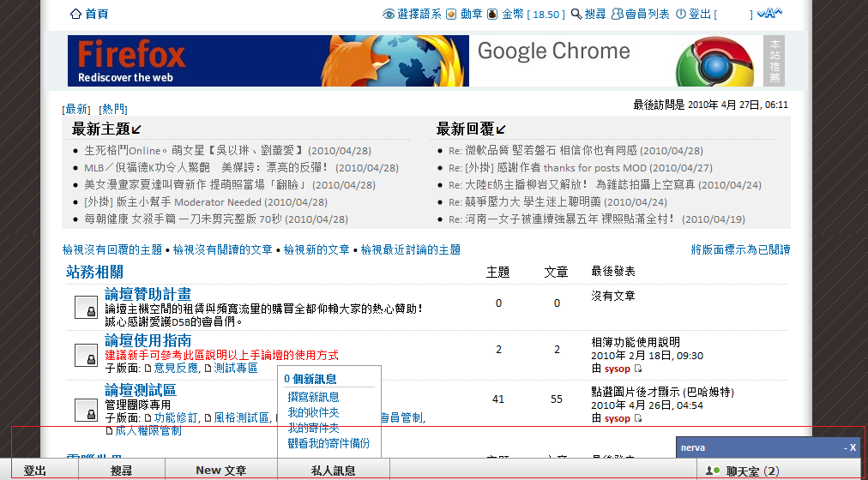
Task: Open reply Re: 競爭壓力大 學生迷上聰明藥
Action: point(558,201)
